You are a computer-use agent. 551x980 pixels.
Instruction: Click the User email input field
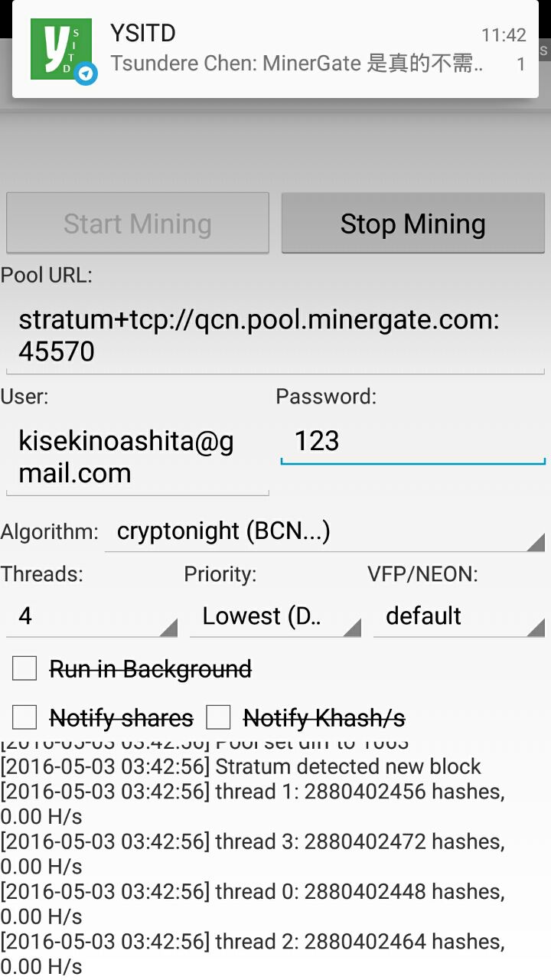click(138, 457)
